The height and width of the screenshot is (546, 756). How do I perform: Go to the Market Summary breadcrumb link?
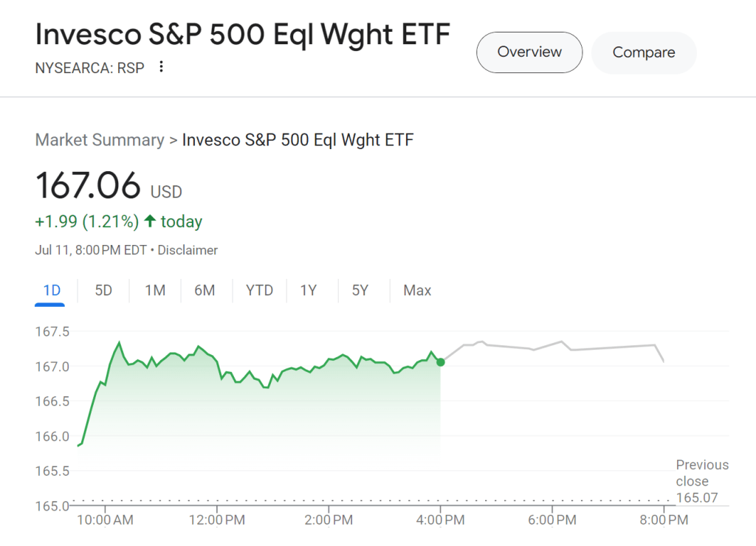(100, 140)
